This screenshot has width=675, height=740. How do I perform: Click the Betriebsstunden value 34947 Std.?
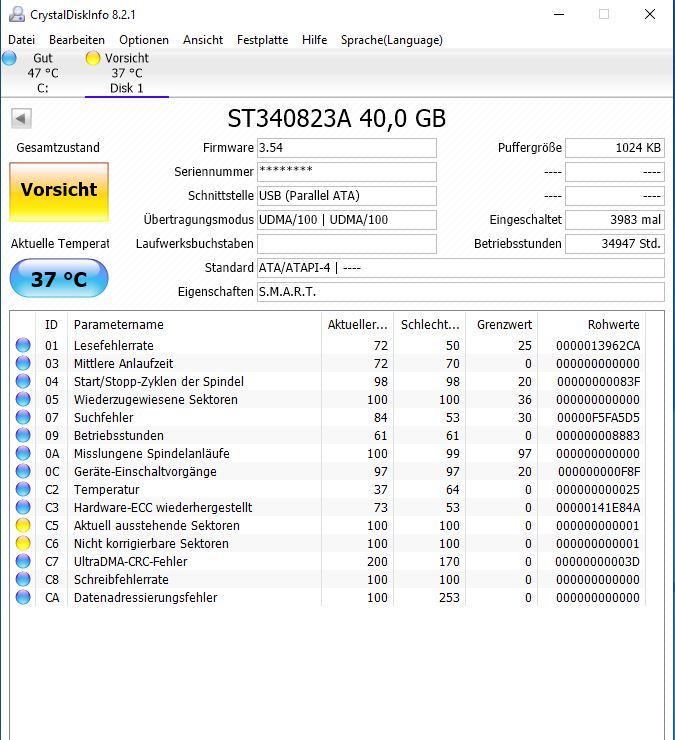pyautogui.click(x=615, y=244)
